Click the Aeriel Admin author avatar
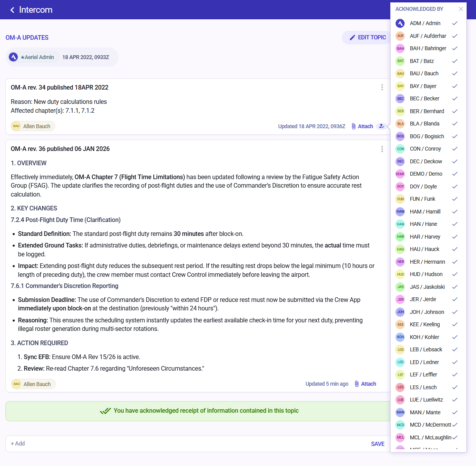This screenshot has height=466, width=476. coord(14,57)
